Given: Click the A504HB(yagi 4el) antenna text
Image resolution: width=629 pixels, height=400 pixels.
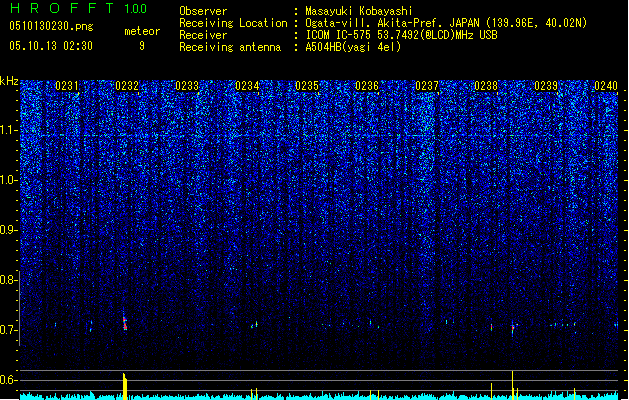Looking at the screenshot, I should [353, 47].
